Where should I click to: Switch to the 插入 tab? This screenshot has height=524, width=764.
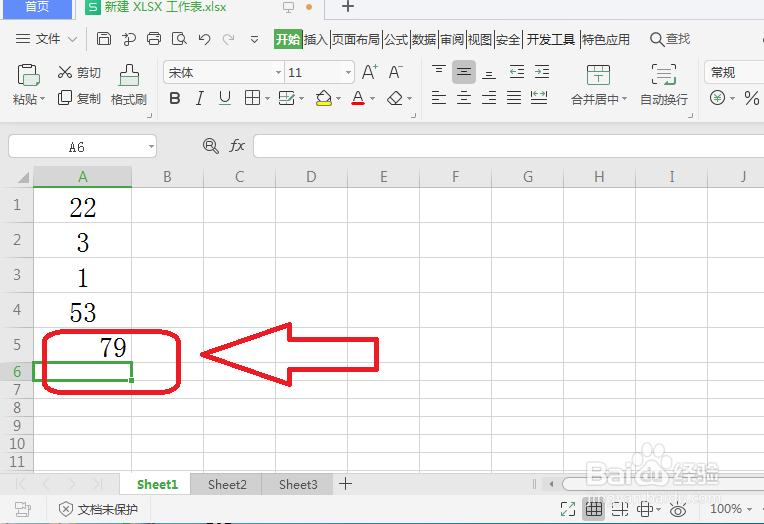click(x=316, y=39)
